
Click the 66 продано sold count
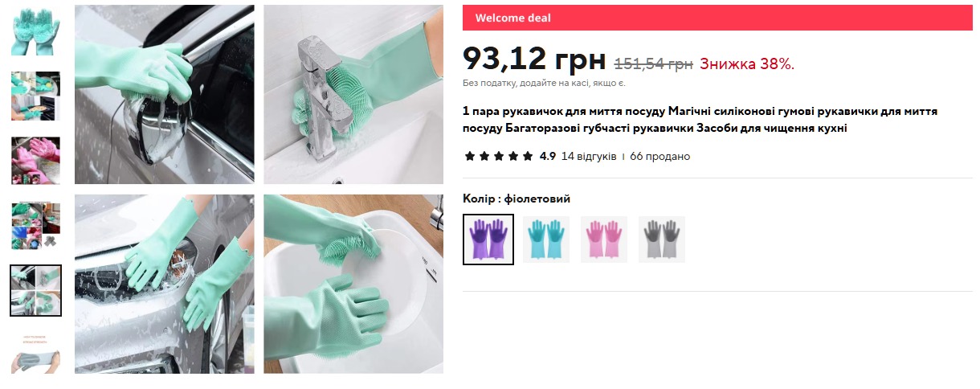click(x=659, y=156)
